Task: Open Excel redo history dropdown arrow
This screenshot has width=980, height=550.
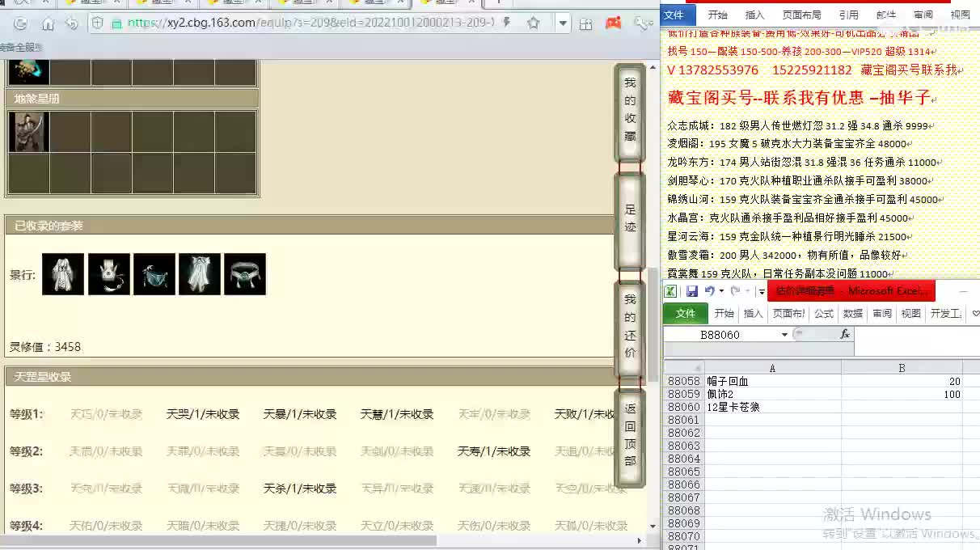Action: tap(747, 291)
